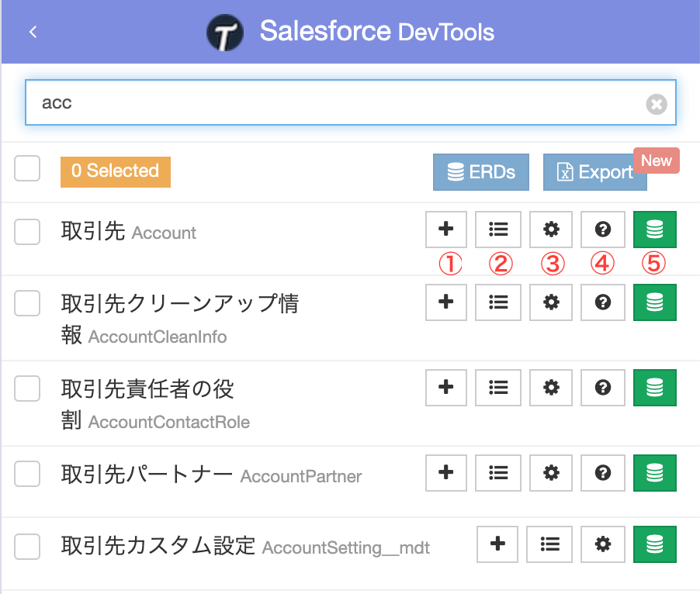Click the plus icon for AccountContactRole
This screenshot has height=594, width=700.
(x=446, y=388)
